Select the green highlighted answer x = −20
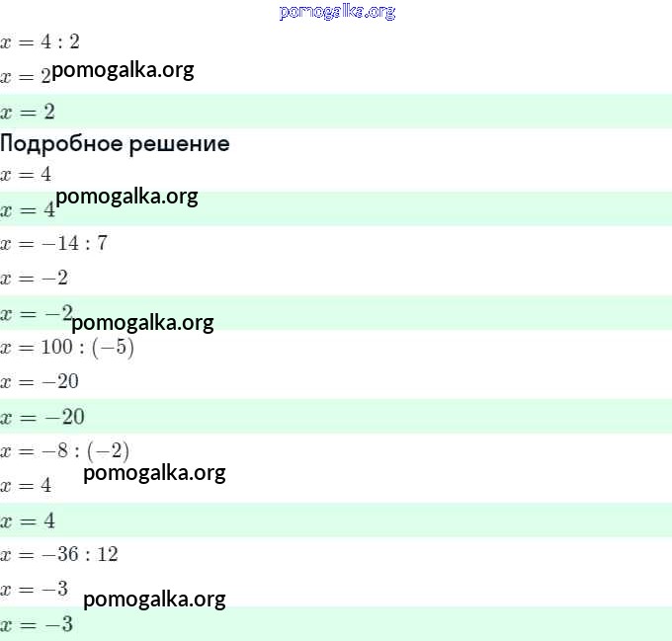The width and height of the screenshot is (672, 641). pyautogui.click(x=42, y=417)
